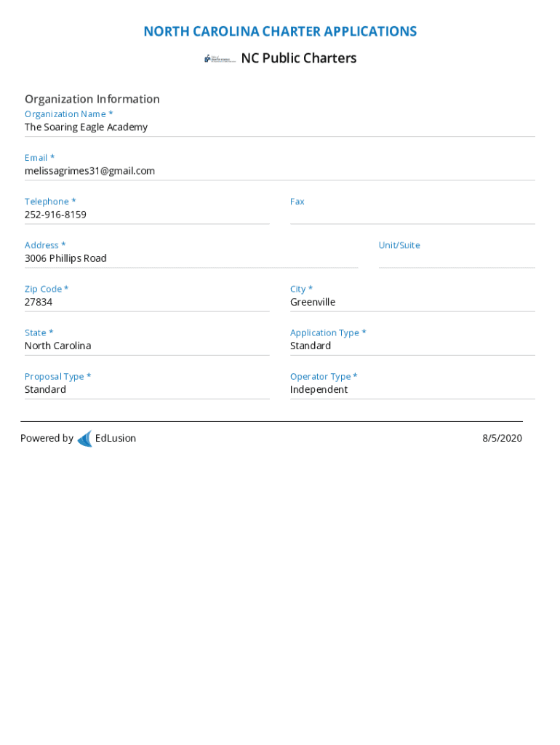Image resolution: width=560 pixels, height=745 pixels.
Task: Click the North Carolina Charter Applications heading
Action: click(x=280, y=31)
